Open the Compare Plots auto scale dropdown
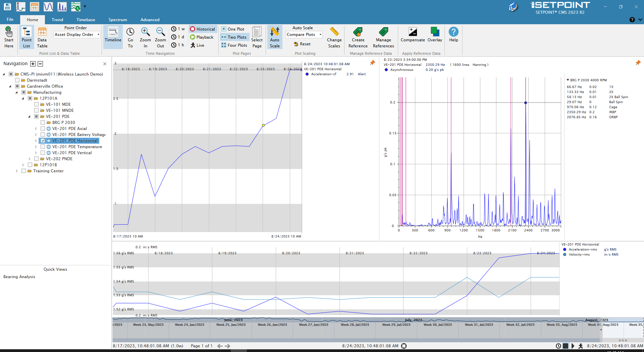The image size is (644, 352). (304, 35)
